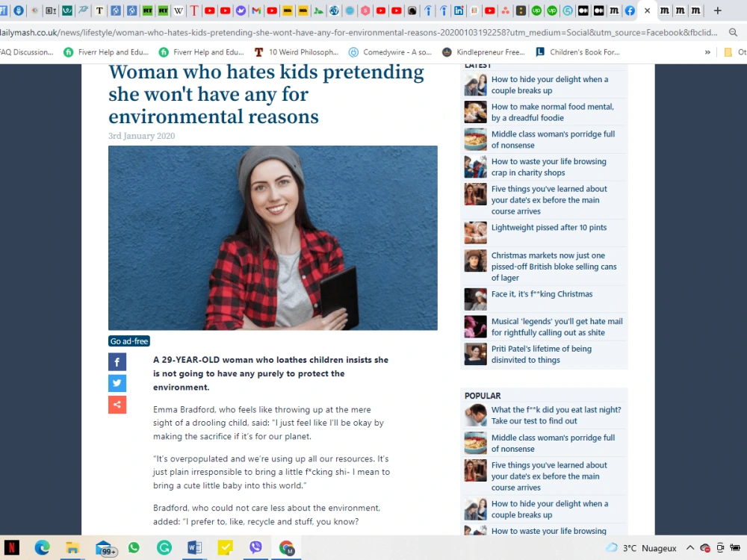Open Viber from the taskbar
The width and height of the screenshot is (747, 560).
(255, 547)
